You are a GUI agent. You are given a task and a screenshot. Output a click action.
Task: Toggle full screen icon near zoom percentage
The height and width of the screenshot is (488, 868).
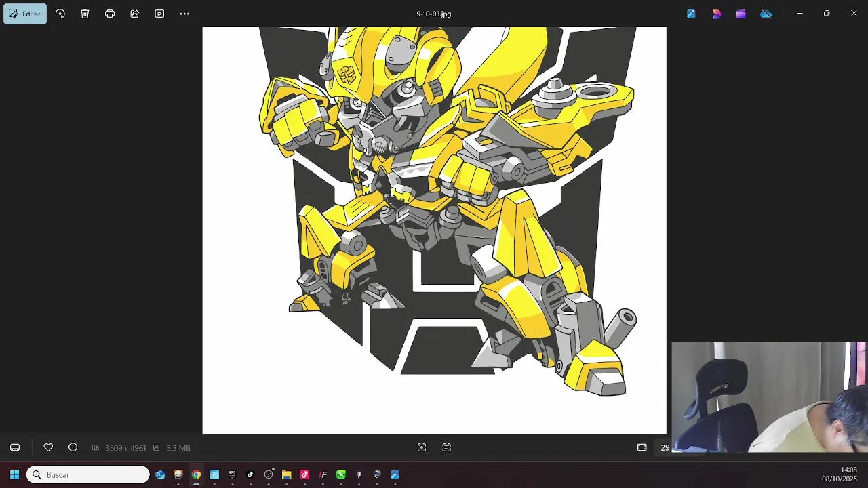tap(642, 447)
